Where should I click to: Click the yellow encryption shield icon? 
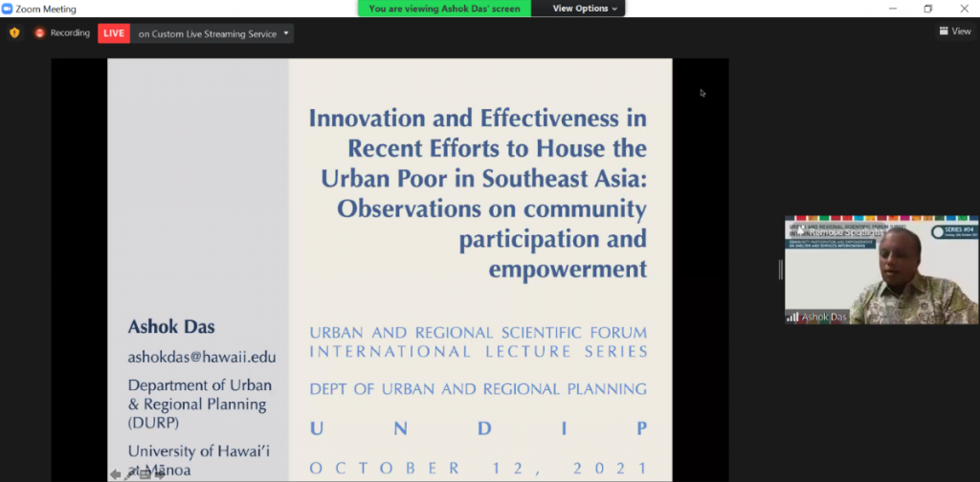[14, 33]
